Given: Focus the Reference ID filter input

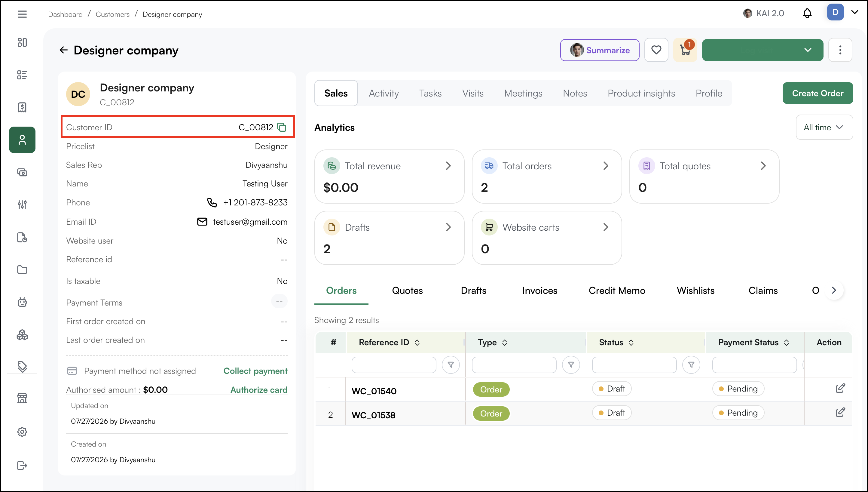Looking at the screenshot, I should pos(394,365).
